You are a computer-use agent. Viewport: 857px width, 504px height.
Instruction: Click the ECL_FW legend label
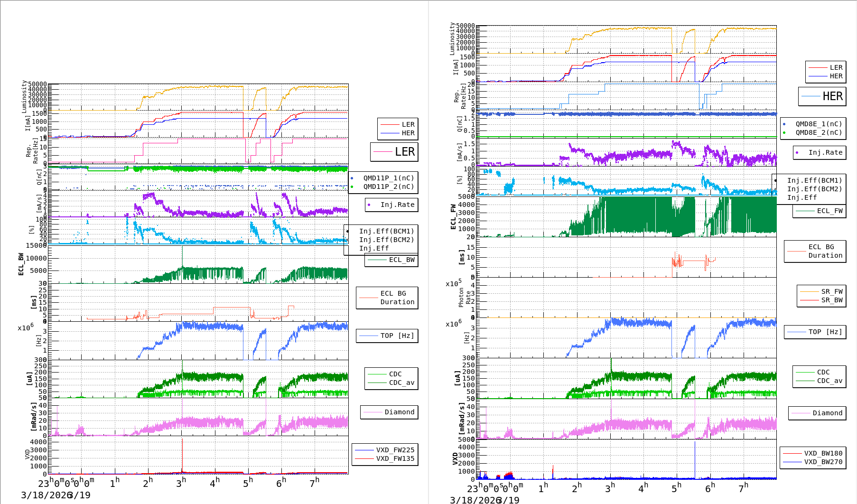(x=829, y=211)
